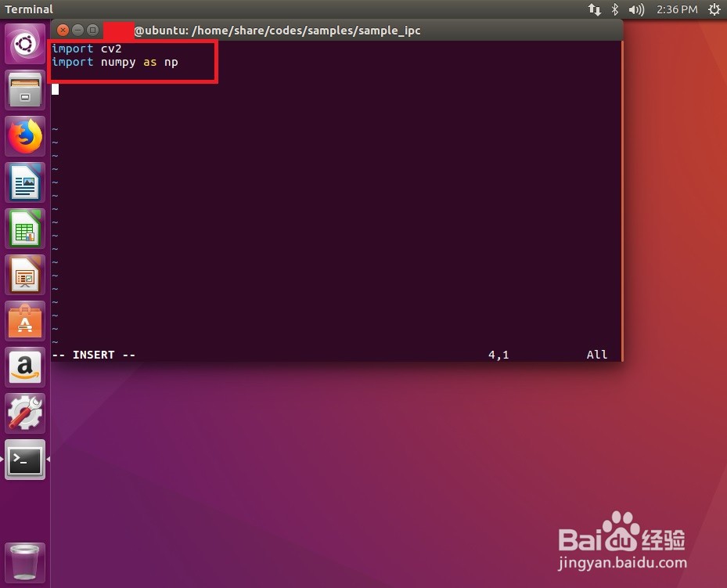This screenshot has height=588, width=727.
Task: Click the network traffic arrows indicator
Action: click(x=595, y=9)
